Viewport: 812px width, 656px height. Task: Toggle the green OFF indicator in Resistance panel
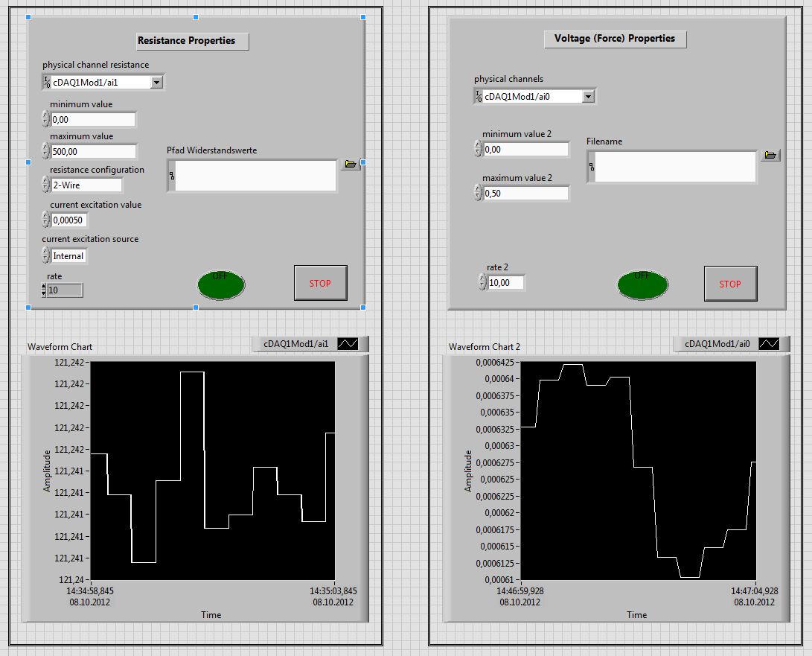(221, 284)
